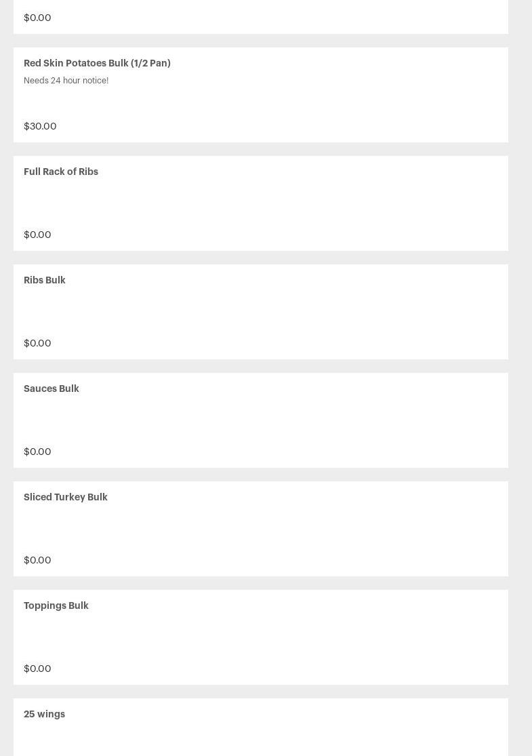Open the whole Sliced Turkey Bulk menu card
This screenshot has width=532, height=756.
pos(261,529)
